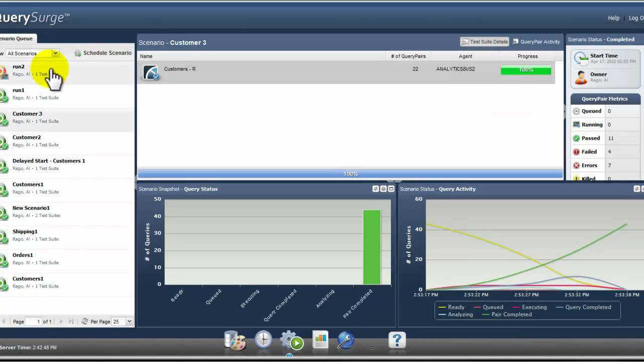Viewport: 644px width, 362px height.
Task: Click the middle Query Status panel tool button
Action: (383, 189)
